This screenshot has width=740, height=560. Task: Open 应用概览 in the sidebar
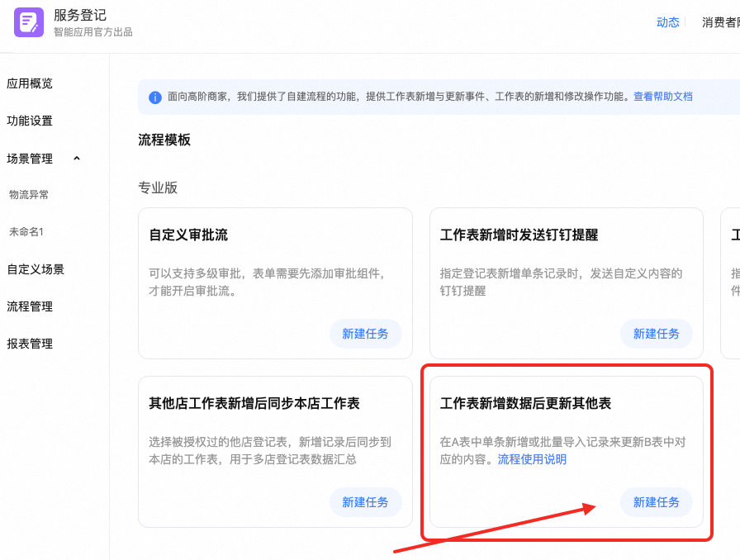coord(30,83)
